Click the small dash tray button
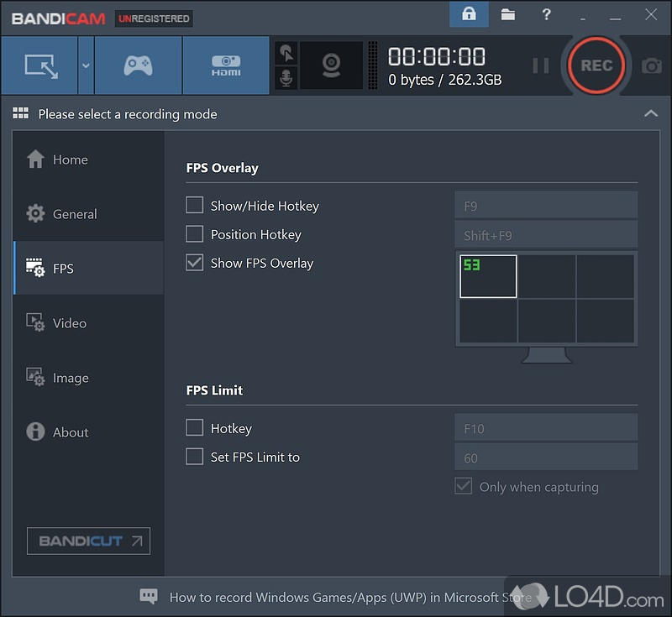This screenshot has width=672, height=617. coord(582,18)
